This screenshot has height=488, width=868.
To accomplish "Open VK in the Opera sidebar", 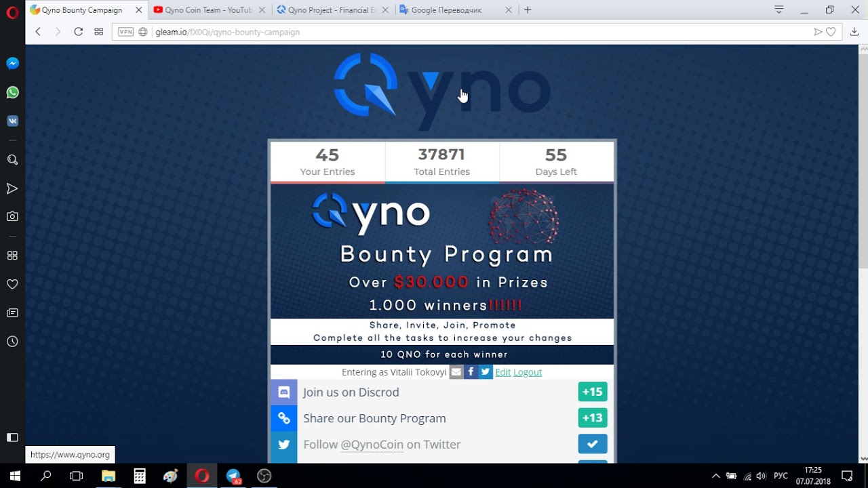I will 12,121.
